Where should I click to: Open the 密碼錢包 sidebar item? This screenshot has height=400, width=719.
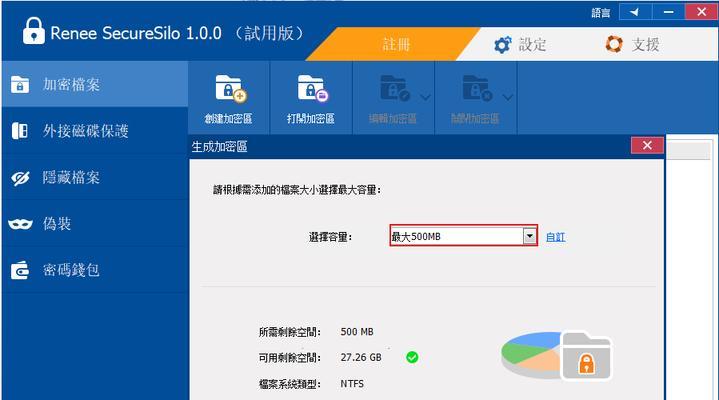coord(94,270)
